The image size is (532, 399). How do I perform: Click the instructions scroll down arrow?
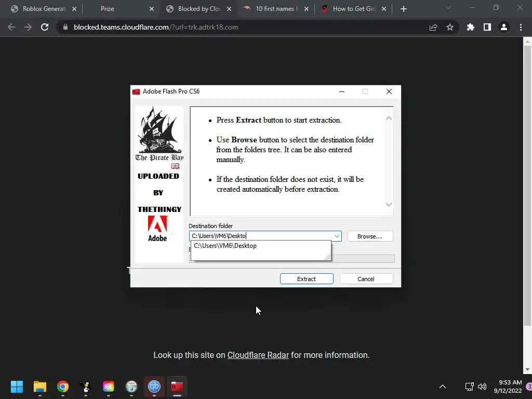click(x=389, y=204)
